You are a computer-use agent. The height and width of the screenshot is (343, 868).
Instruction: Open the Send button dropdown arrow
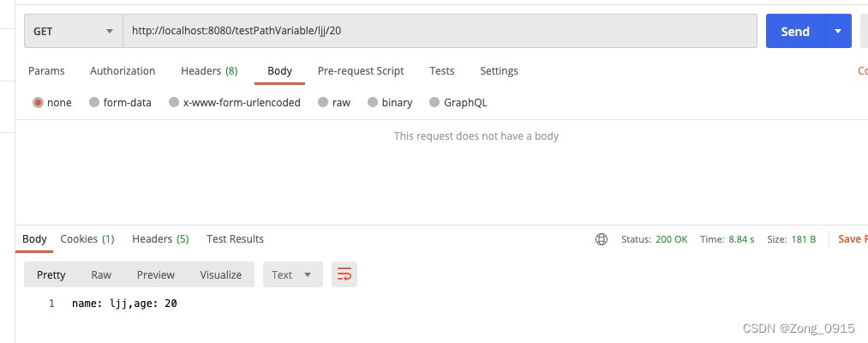click(x=838, y=31)
